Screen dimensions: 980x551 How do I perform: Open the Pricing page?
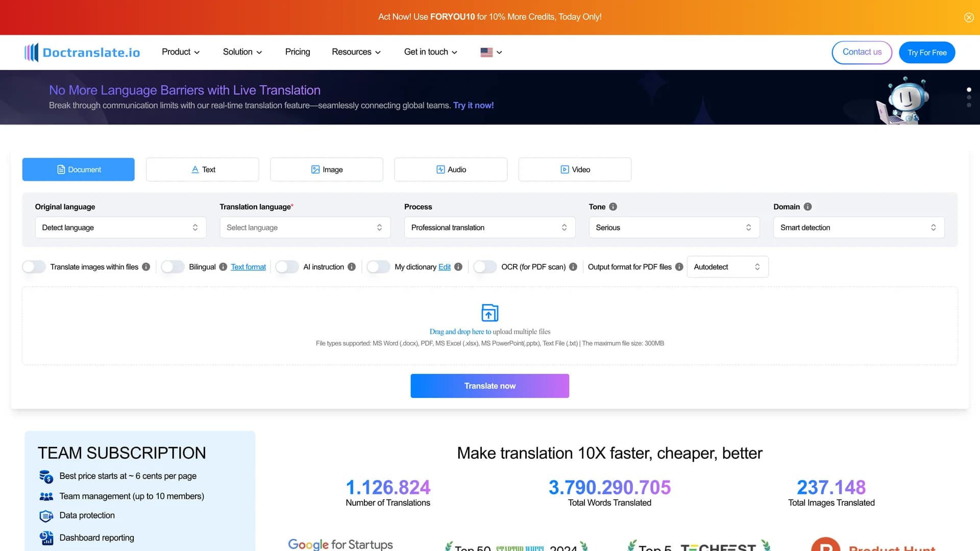click(298, 52)
